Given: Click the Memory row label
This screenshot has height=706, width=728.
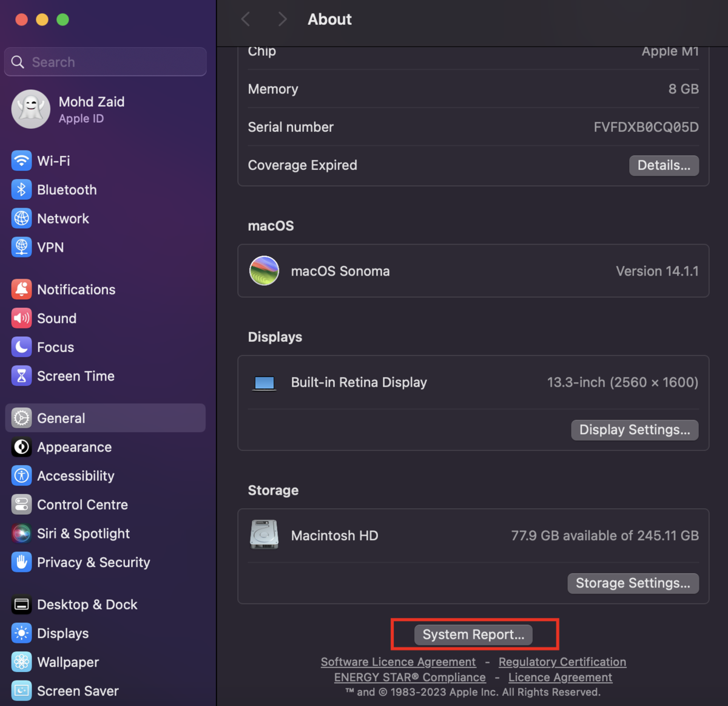Looking at the screenshot, I should click(x=273, y=89).
